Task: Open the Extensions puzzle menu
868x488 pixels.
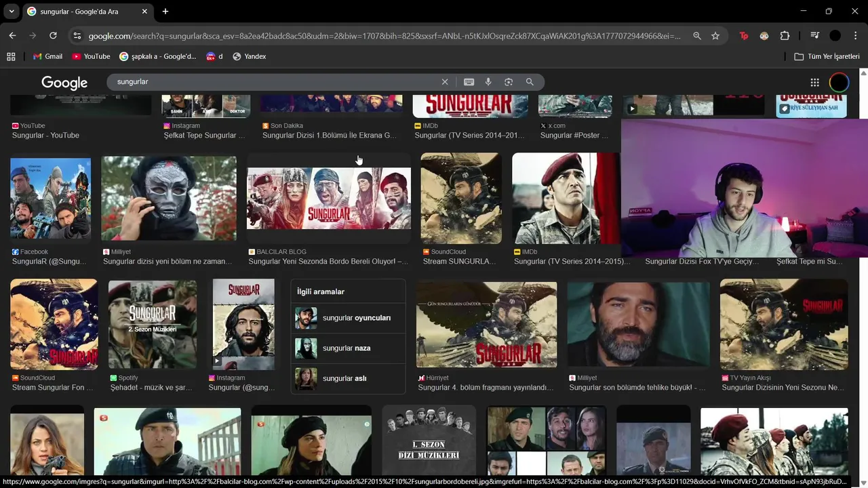Action: point(785,36)
